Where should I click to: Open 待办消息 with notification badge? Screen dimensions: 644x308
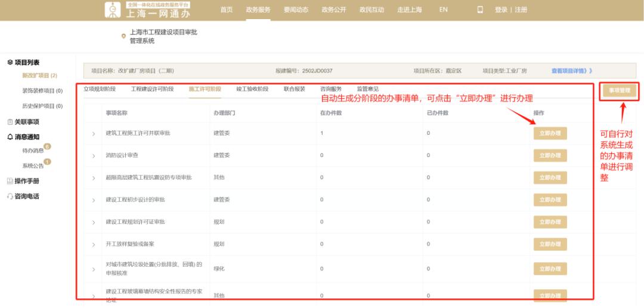33,151
